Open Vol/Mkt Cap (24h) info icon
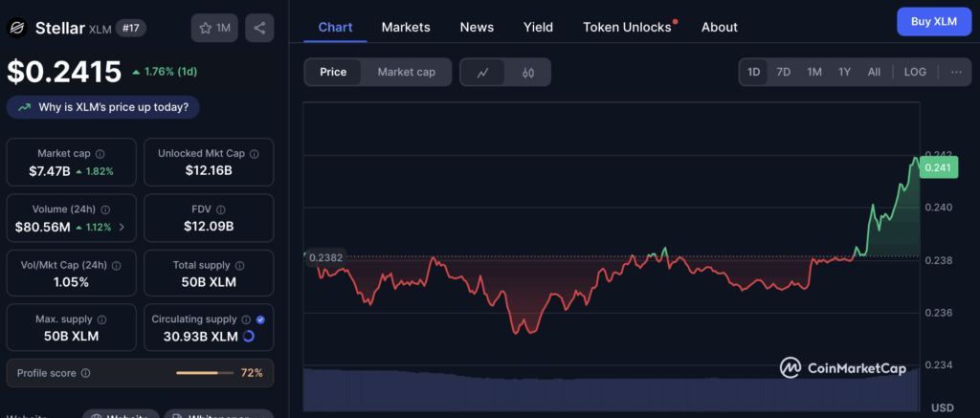The width and height of the screenshot is (980, 418). tap(116, 266)
